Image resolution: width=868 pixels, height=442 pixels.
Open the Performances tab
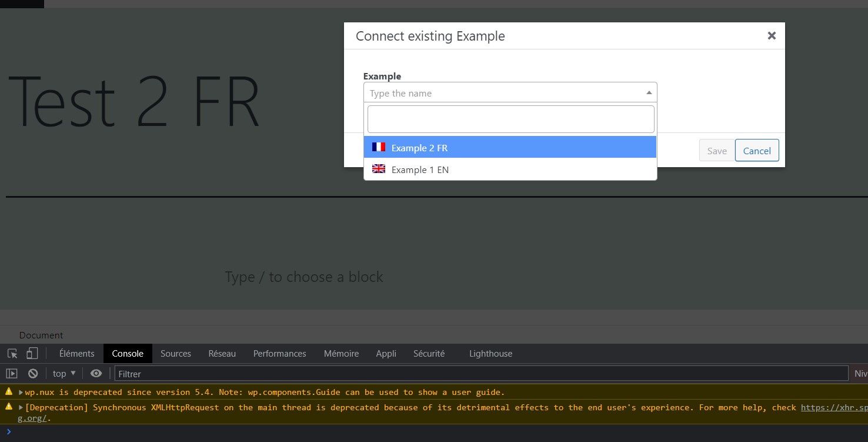point(279,353)
